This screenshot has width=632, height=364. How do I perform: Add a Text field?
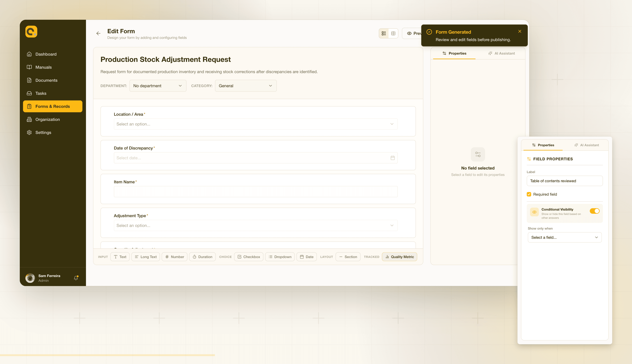[x=120, y=257]
